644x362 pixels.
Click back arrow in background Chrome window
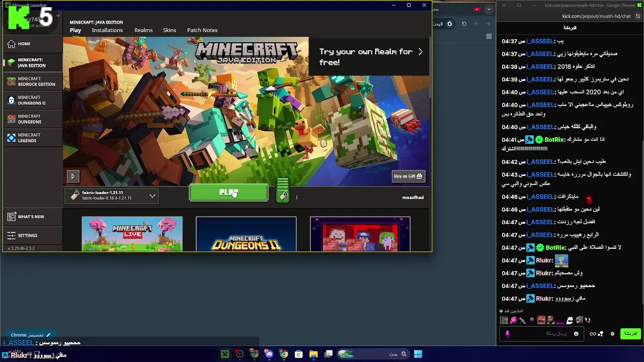[x=476, y=24]
